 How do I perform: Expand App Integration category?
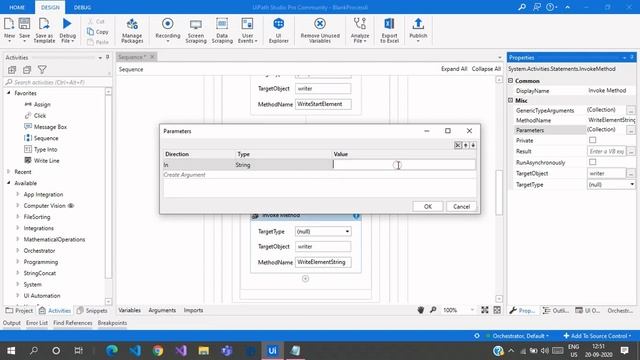(x=18, y=194)
